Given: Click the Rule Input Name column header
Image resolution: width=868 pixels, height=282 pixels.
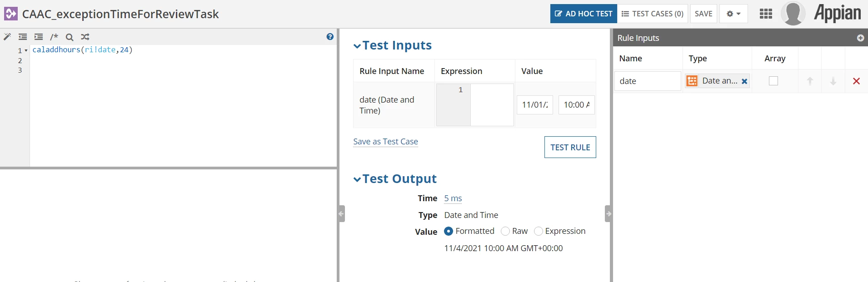Looking at the screenshot, I should pos(392,71).
